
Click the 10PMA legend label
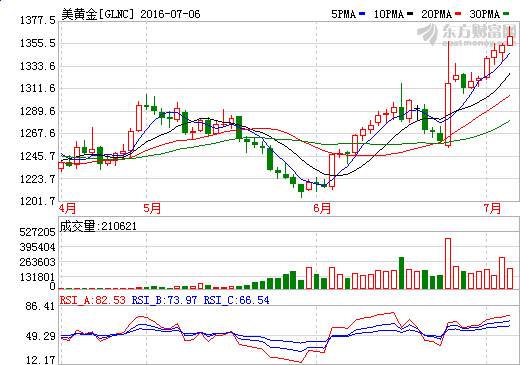[x=389, y=14]
